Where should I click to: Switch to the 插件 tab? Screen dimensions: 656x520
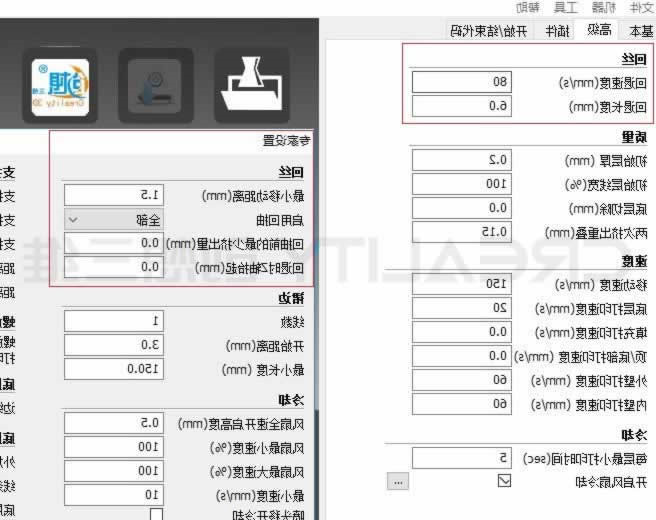[x=557, y=31]
